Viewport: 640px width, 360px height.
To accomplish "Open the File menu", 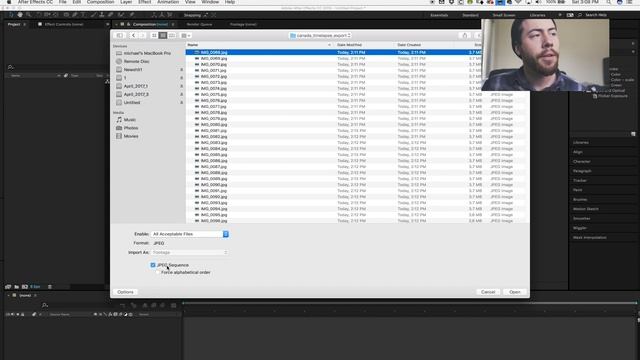I will click(x=62, y=2).
